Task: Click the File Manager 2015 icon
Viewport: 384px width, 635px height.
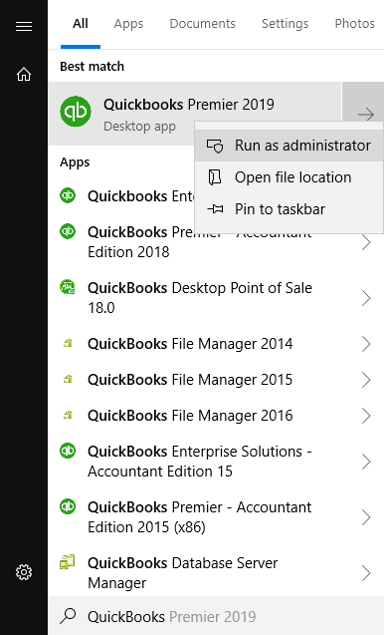Action: 68,379
